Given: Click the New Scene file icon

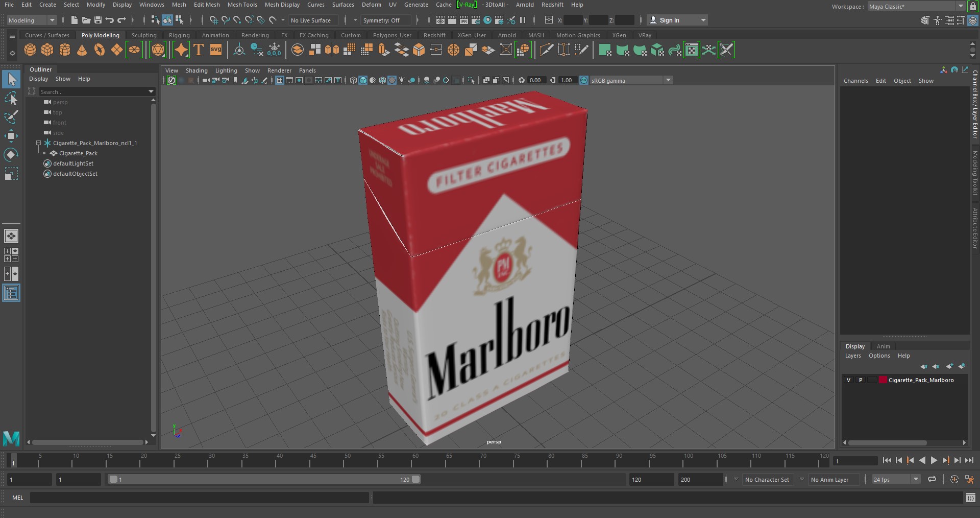Looking at the screenshot, I should (75, 20).
